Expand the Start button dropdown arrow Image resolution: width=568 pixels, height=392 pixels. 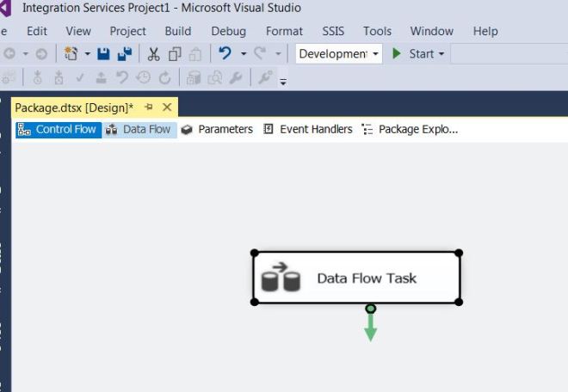pos(441,54)
